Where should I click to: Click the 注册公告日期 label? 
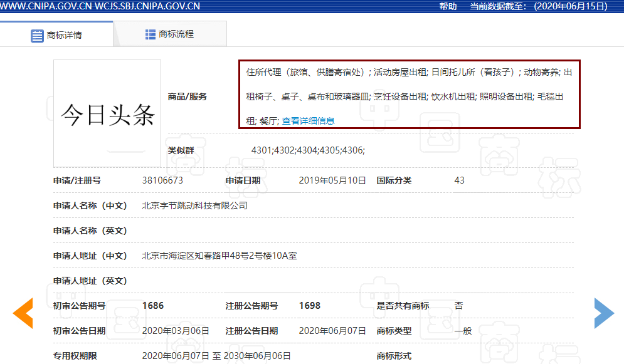pyautogui.click(x=251, y=331)
